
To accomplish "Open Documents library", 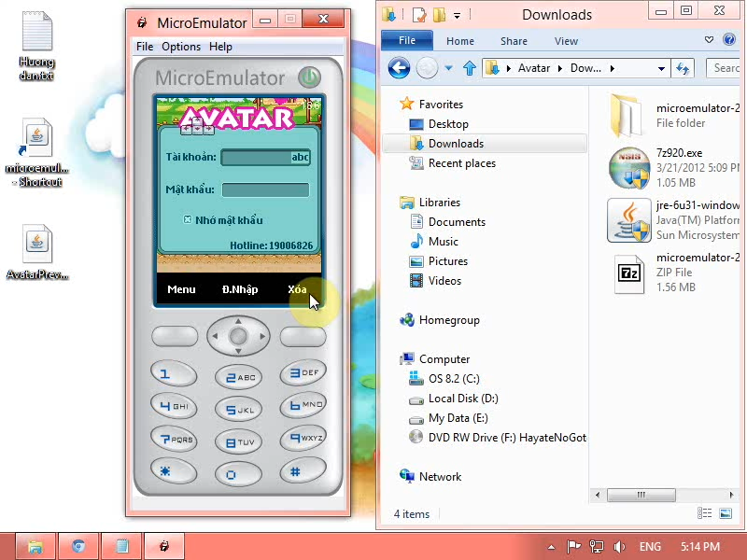I will click(448, 222).
